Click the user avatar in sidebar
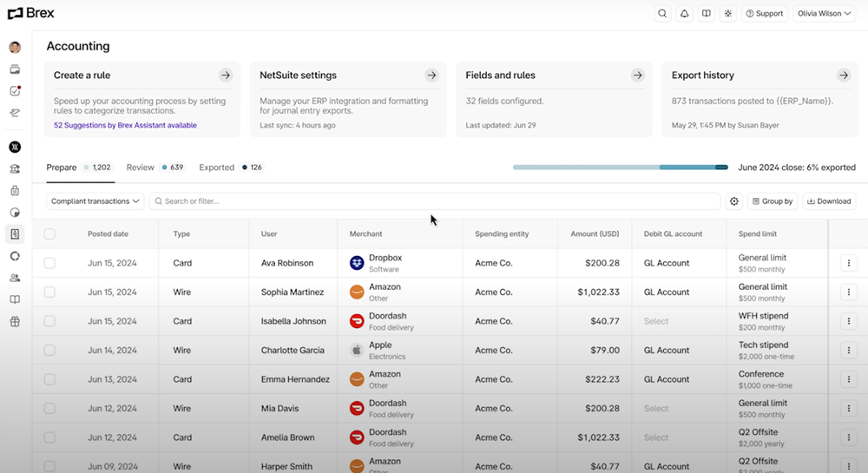This screenshot has width=868, height=473. click(x=15, y=47)
